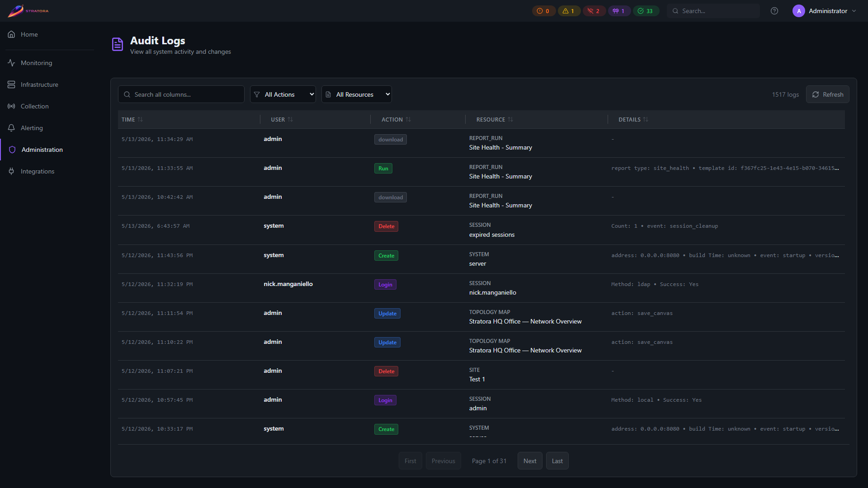The height and width of the screenshot is (488, 868).
Task: Click Update badge at 11:11:54 PM row
Action: coord(387,314)
